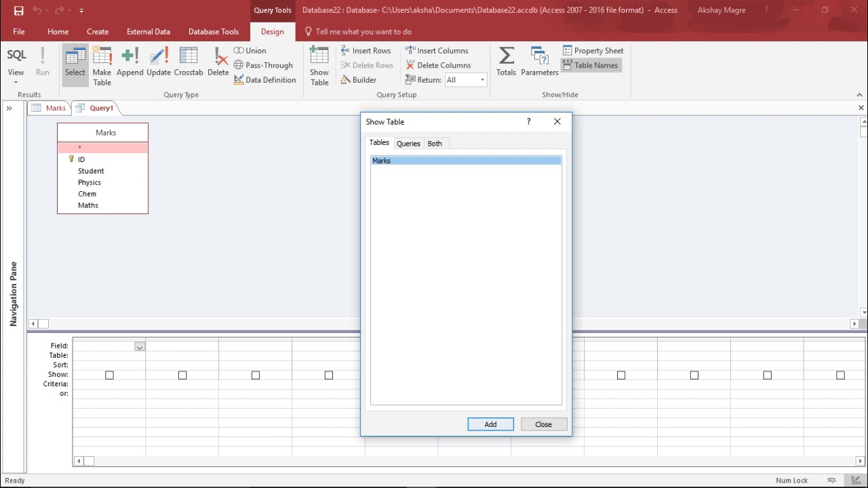Save the database with the disk icon

point(18,10)
